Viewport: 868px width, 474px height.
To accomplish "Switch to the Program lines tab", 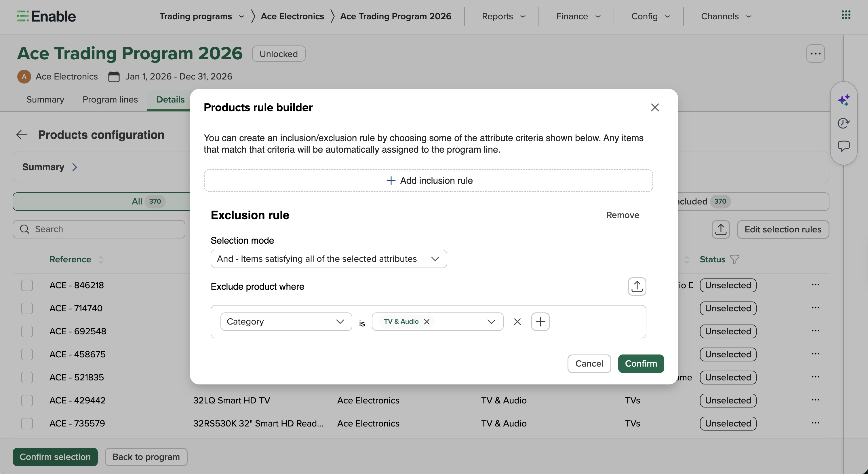I will pos(110,99).
